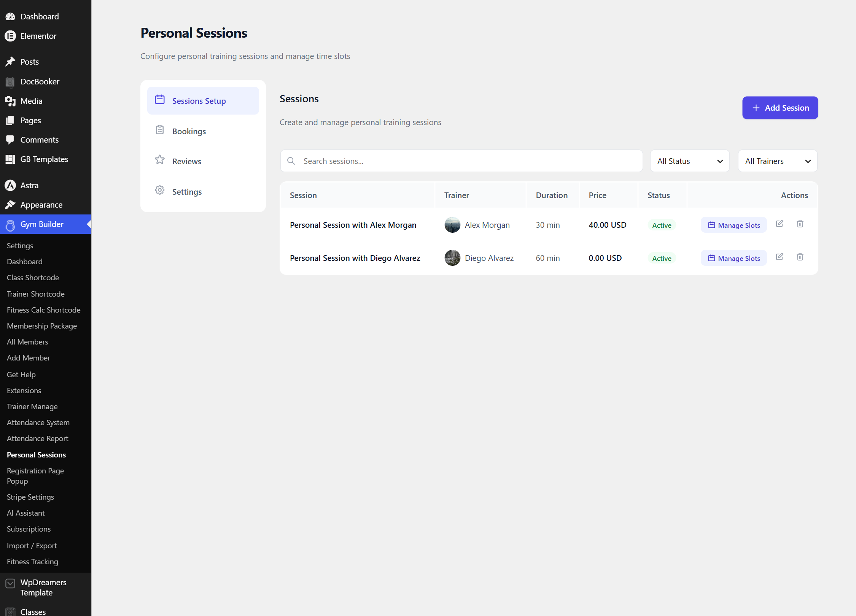Click the Dashboard gauge icon in sidebar

pyautogui.click(x=10, y=17)
